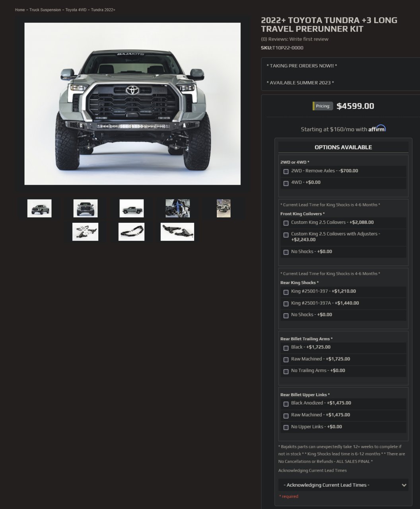Click Write first review link
This screenshot has height=509, width=420.
309,39
